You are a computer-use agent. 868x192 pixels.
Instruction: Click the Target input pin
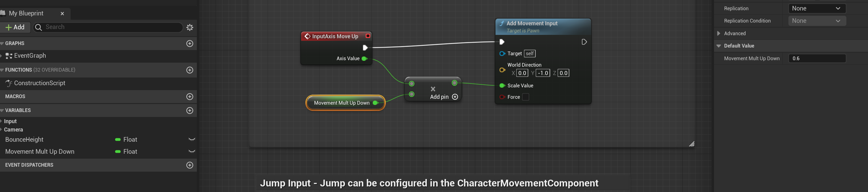pyautogui.click(x=502, y=54)
